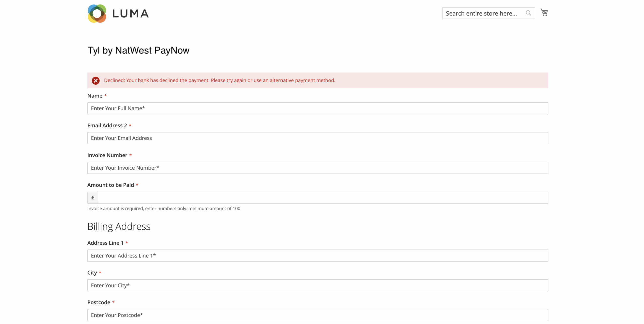Click the Amount to be Paid input

pyautogui.click(x=322, y=198)
